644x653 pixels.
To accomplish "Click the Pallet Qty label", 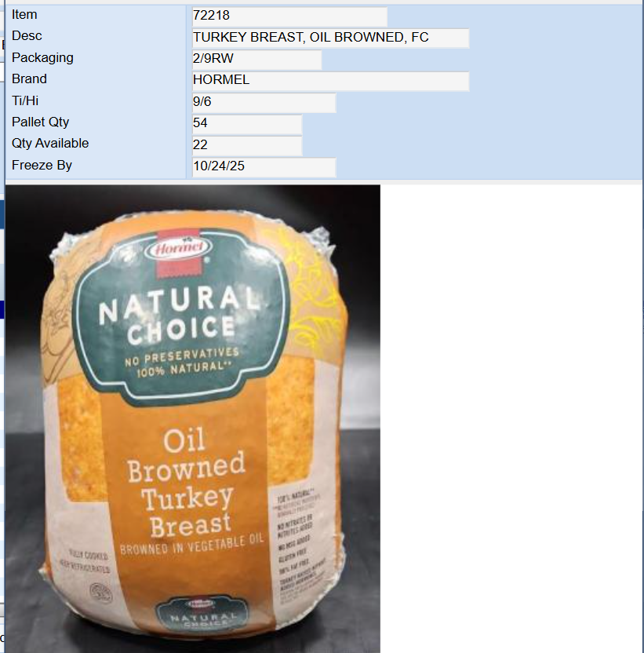I will point(40,122).
